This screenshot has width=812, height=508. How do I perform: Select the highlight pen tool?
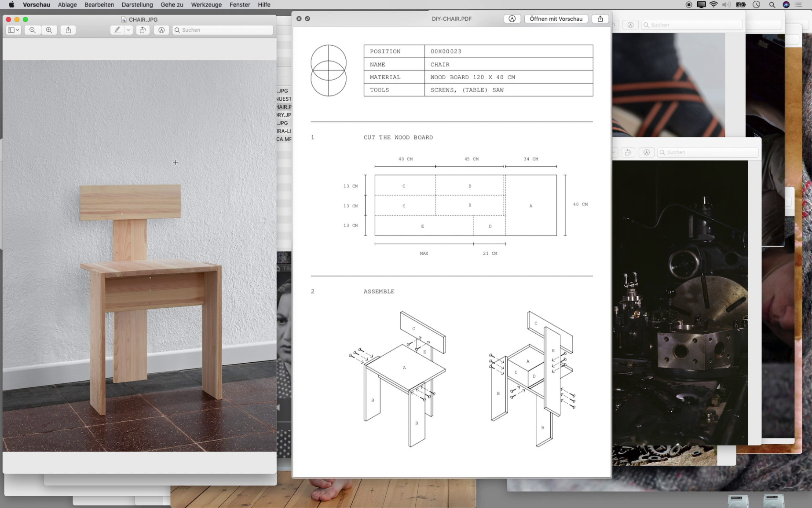pyautogui.click(x=117, y=30)
